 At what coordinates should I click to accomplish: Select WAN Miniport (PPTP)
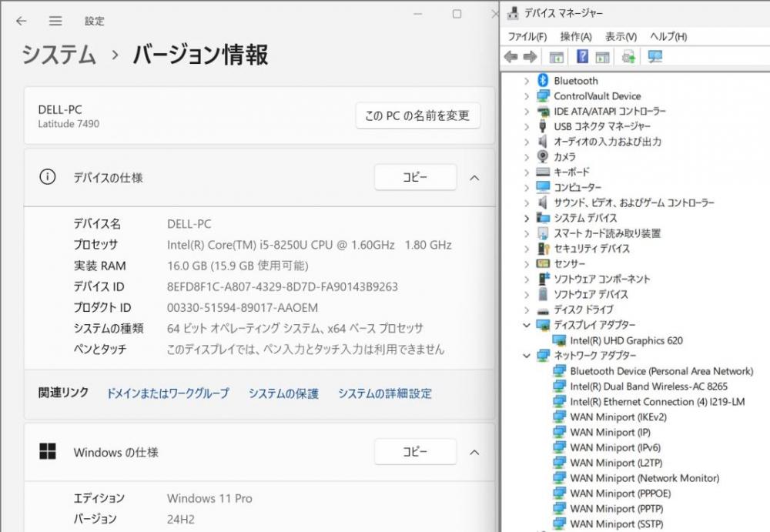(x=616, y=508)
